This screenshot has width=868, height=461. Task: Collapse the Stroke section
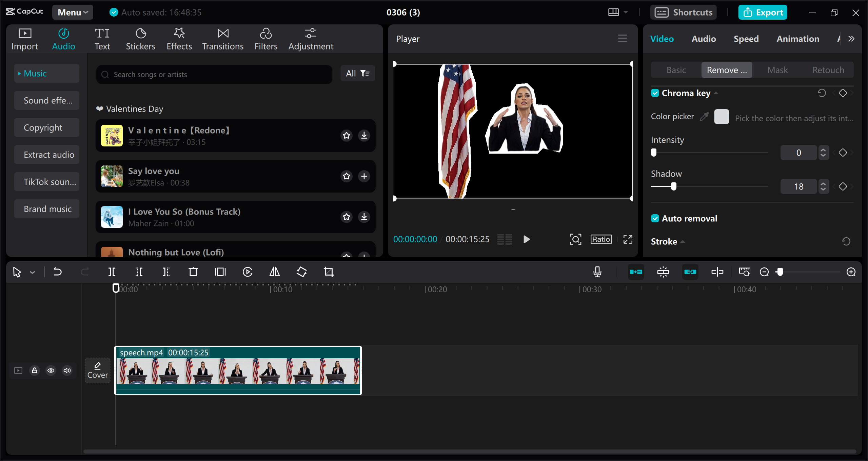coord(682,241)
